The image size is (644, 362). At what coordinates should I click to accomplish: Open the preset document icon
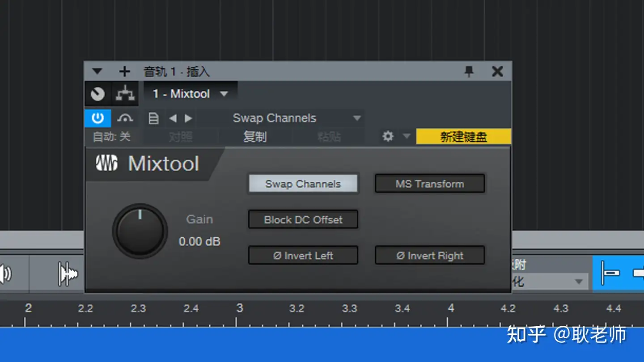pyautogui.click(x=153, y=118)
